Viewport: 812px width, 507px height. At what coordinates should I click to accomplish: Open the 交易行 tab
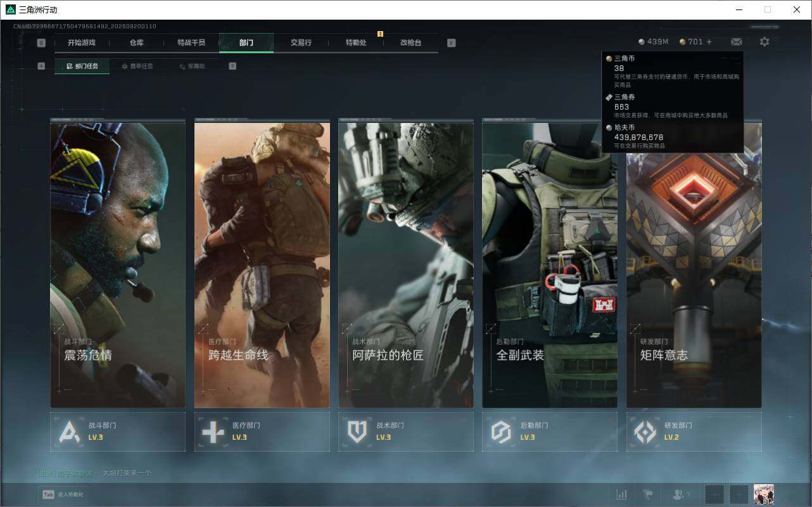(301, 42)
